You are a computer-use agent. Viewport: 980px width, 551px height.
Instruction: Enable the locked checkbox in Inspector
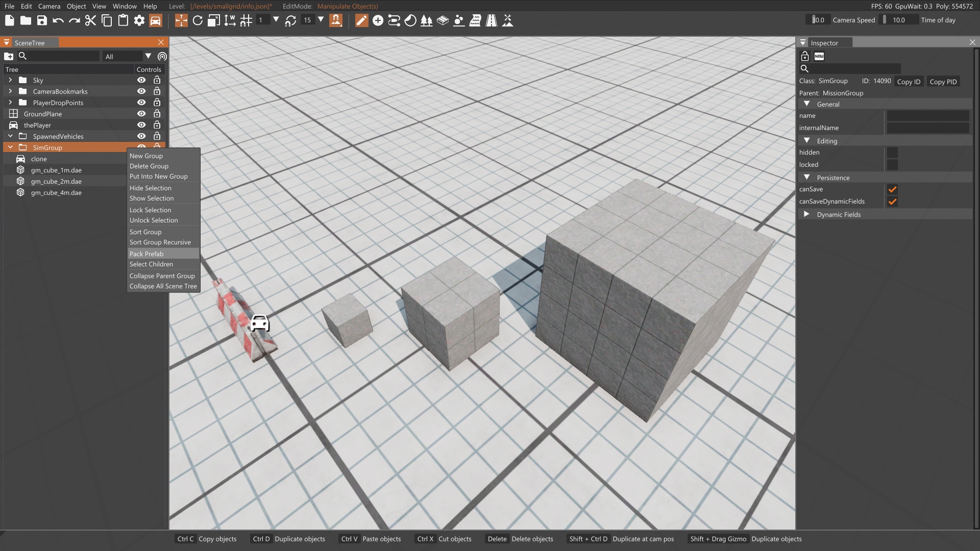892,165
